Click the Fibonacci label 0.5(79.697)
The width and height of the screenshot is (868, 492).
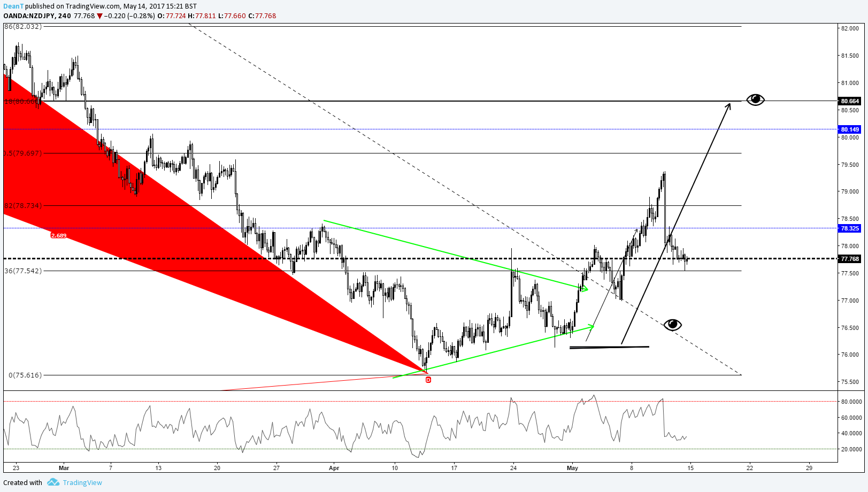22,153
